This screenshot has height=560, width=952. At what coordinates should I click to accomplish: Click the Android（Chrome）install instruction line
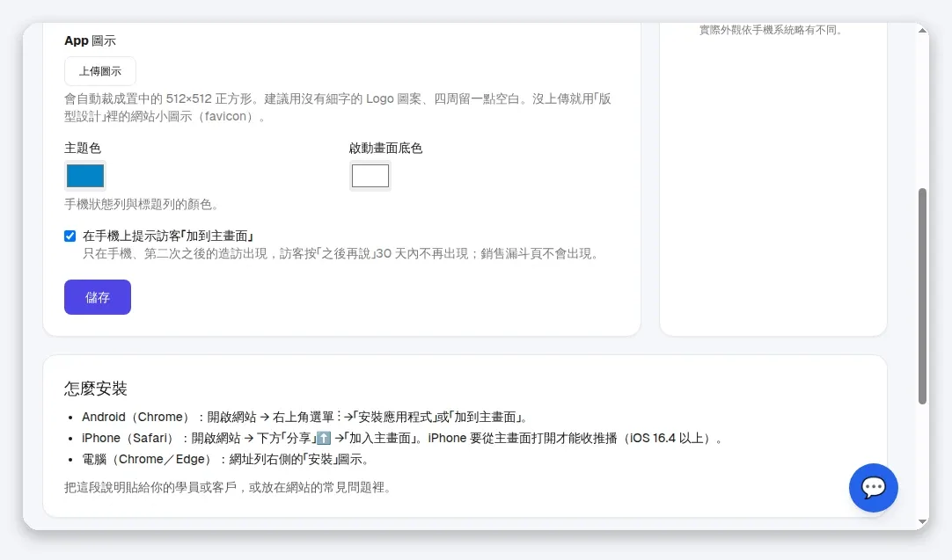click(x=306, y=417)
